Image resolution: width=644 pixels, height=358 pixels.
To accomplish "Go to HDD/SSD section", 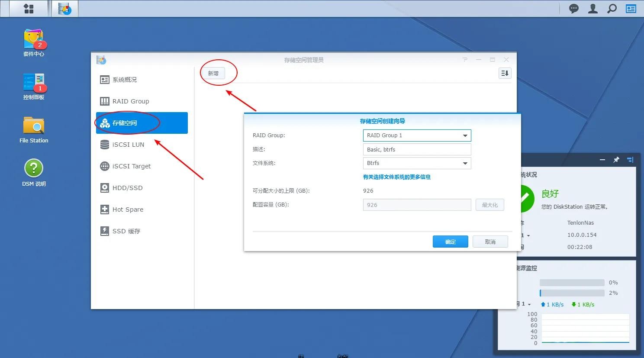I will coord(127,188).
